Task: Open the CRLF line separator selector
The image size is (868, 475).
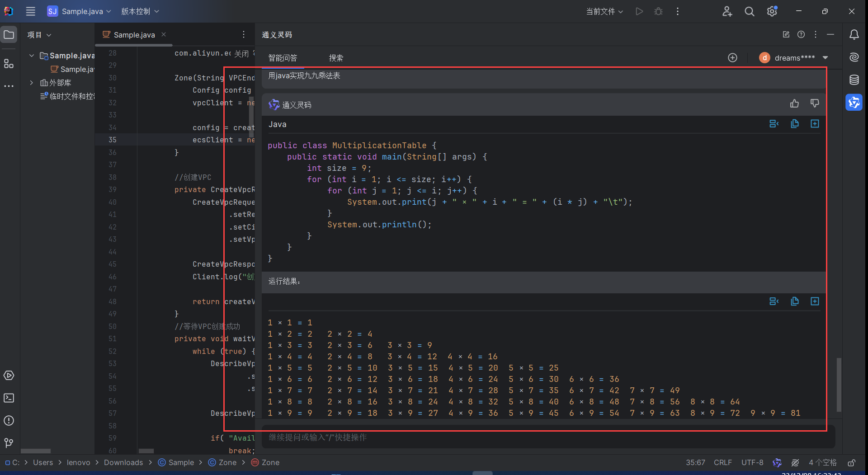Action: click(722, 462)
